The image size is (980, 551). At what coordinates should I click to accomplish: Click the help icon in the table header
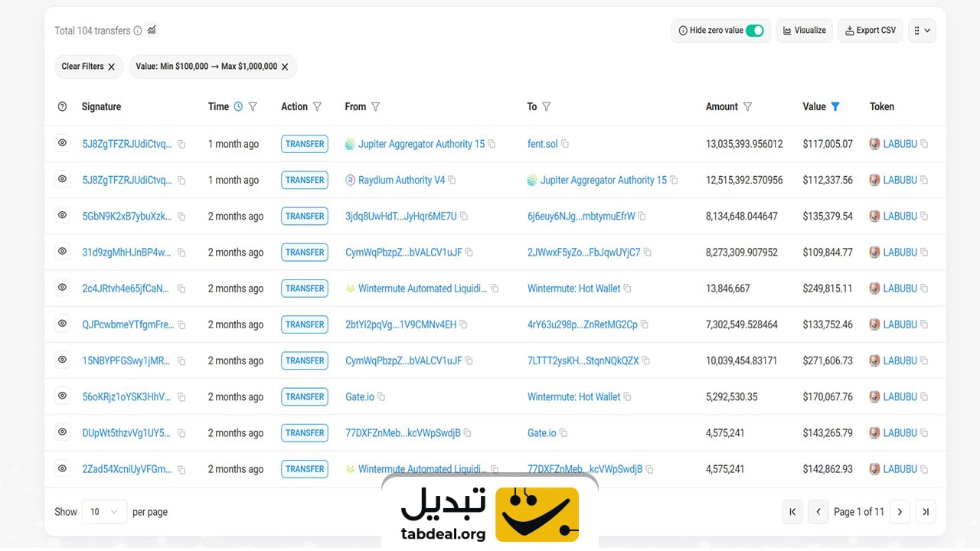[63, 106]
